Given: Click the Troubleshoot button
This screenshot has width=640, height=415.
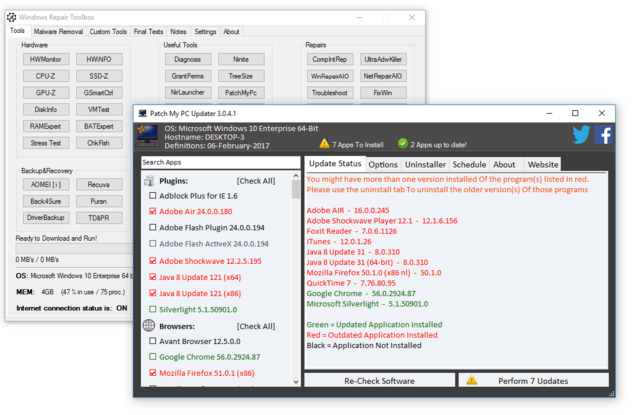Looking at the screenshot, I should pyautogui.click(x=330, y=93).
